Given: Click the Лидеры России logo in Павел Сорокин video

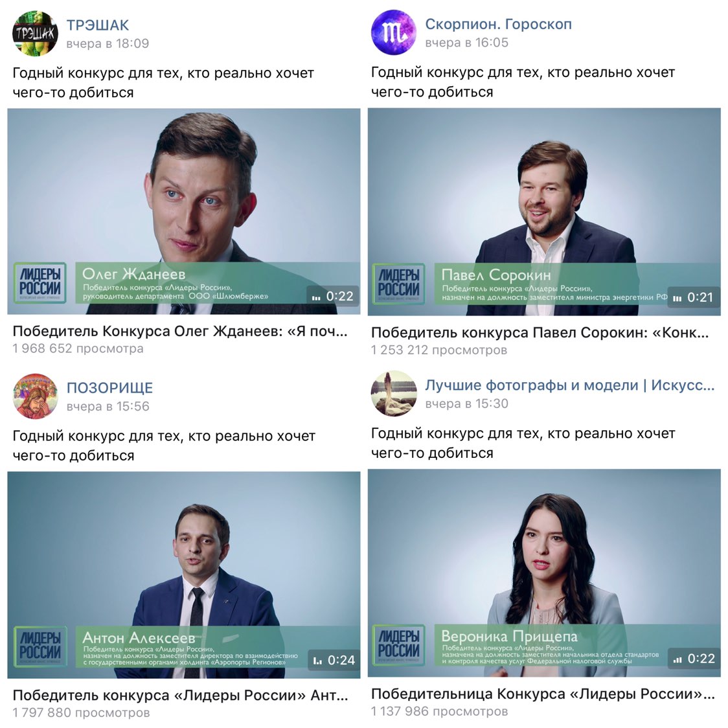Looking at the screenshot, I should [x=399, y=284].
